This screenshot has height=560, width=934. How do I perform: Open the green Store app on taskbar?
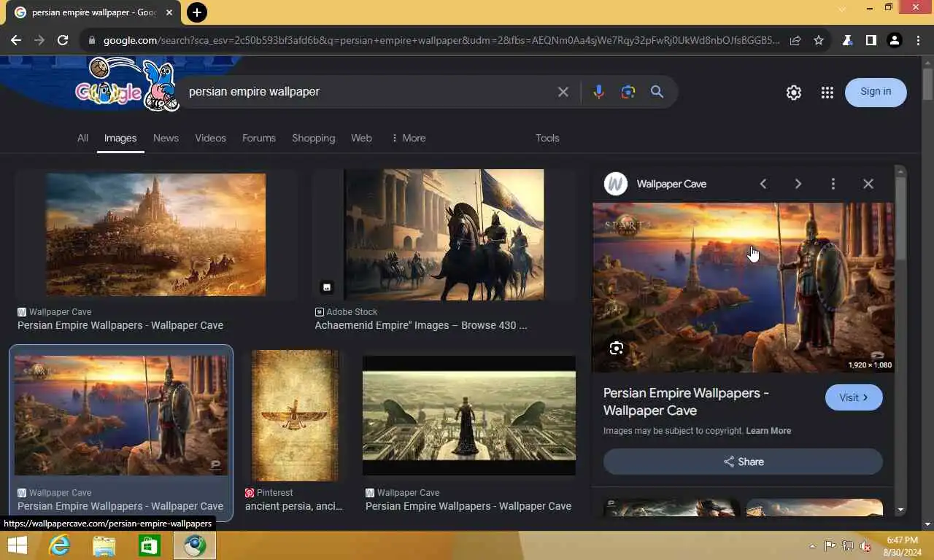(x=150, y=545)
